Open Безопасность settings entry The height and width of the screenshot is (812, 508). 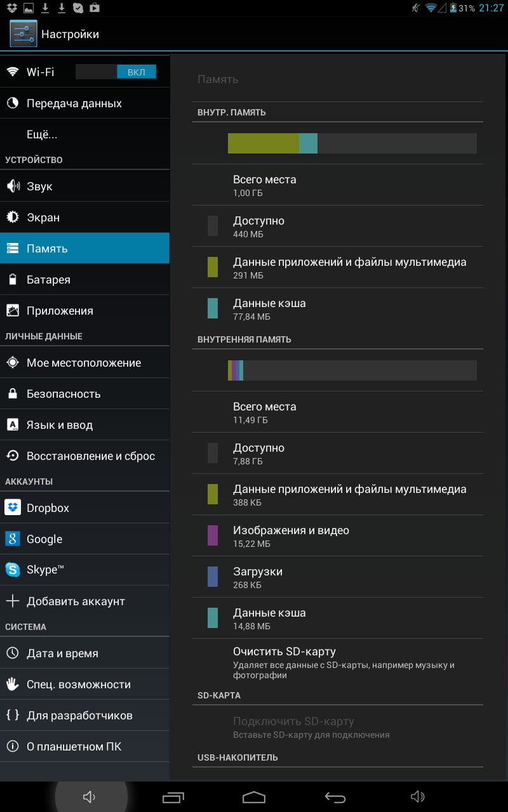[x=84, y=393]
